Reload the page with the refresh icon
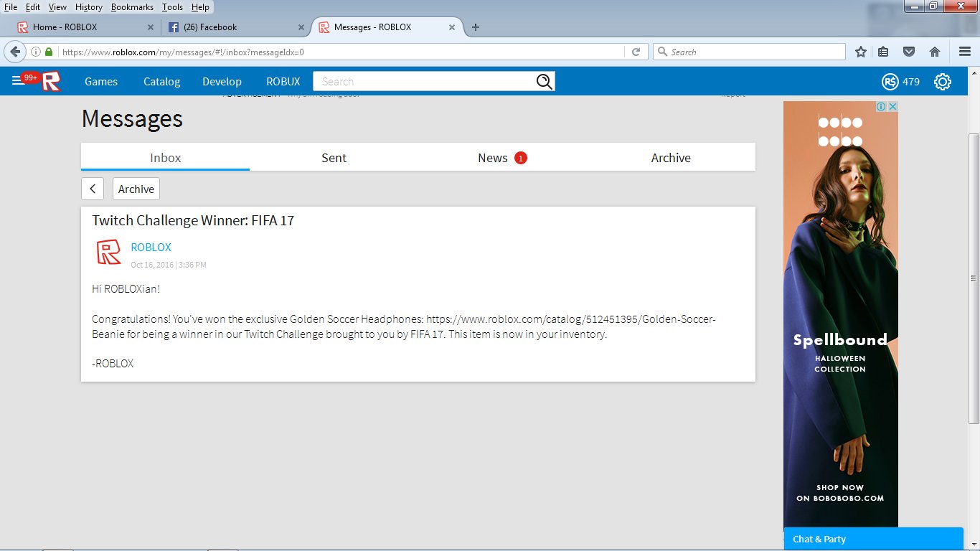Image resolution: width=980 pixels, height=551 pixels. (636, 52)
